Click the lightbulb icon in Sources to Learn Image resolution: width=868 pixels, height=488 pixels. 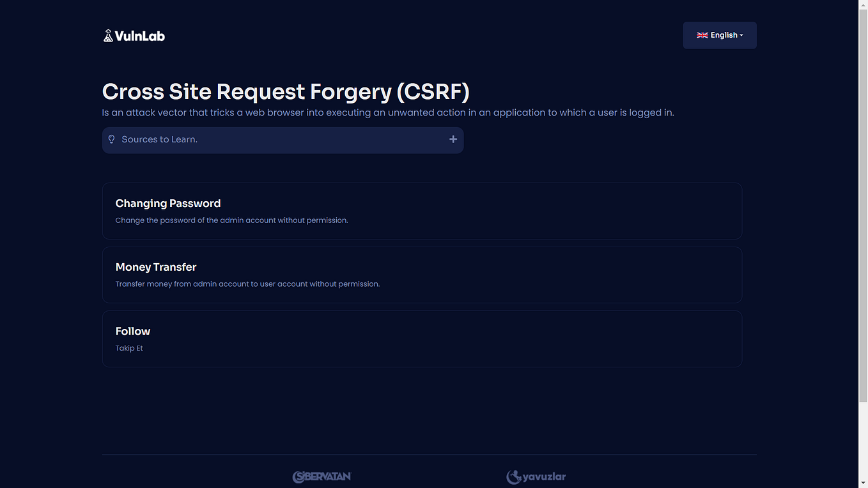111,139
